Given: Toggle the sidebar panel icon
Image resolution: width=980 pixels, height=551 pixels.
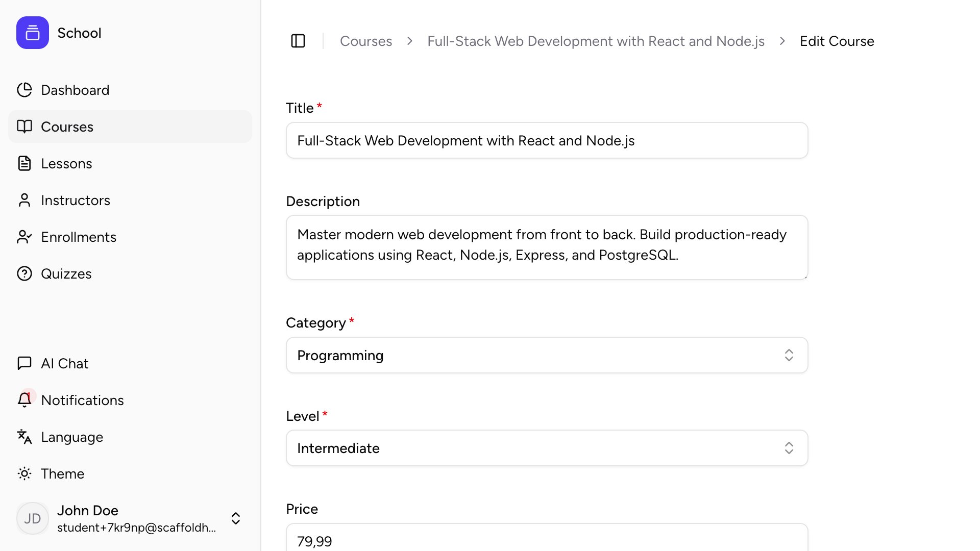Looking at the screenshot, I should point(298,41).
